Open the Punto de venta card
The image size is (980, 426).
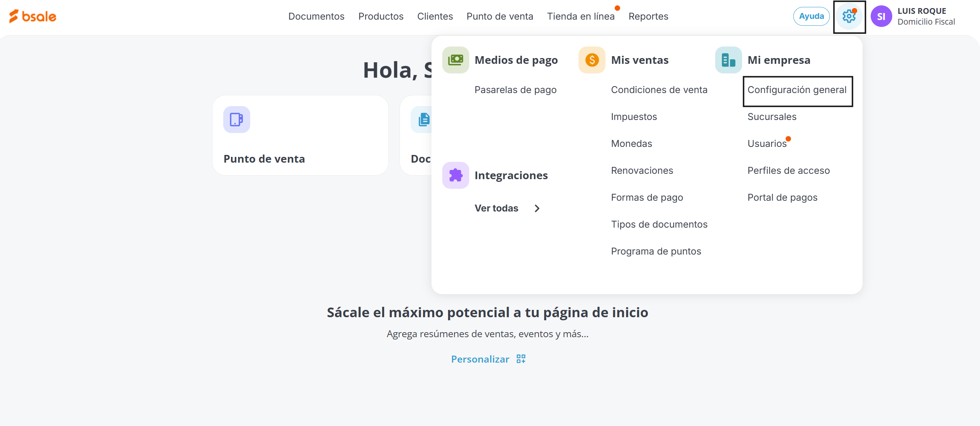coord(300,135)
